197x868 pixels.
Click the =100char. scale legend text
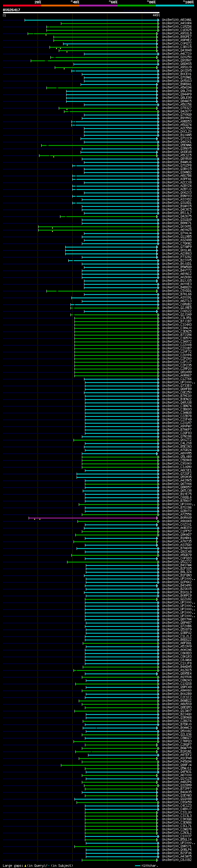point(150,866)
